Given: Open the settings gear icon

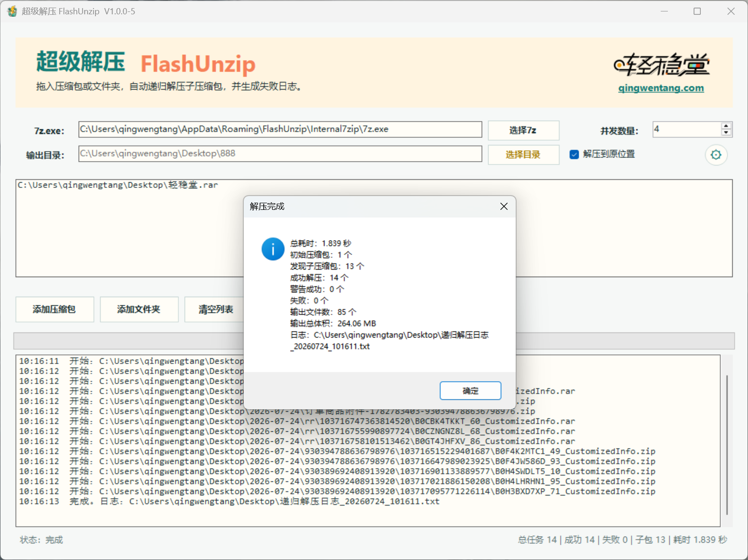Looking at the screenshot, I should (716, 155).
